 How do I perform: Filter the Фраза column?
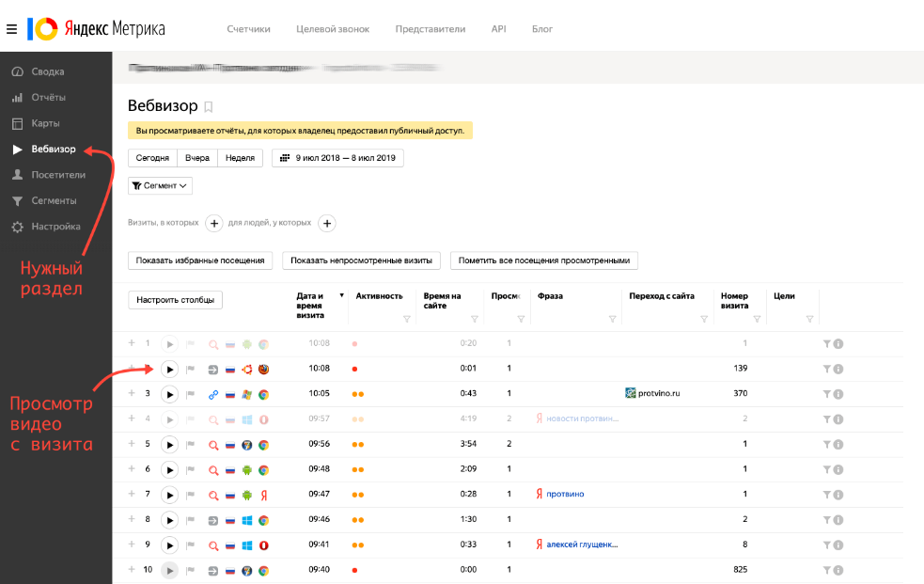click(612, 319)
